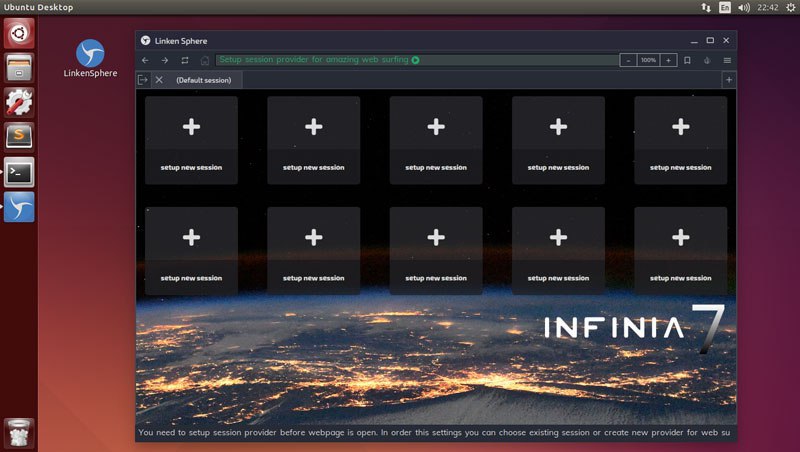Click the flame icon next to bookmark
Image resolution: width=800 pixels, height=452 pixels.
(x=707, y=60)
